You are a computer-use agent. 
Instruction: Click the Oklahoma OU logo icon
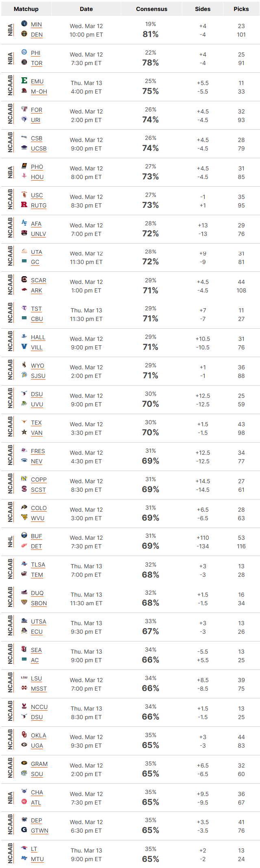[24, 735]
